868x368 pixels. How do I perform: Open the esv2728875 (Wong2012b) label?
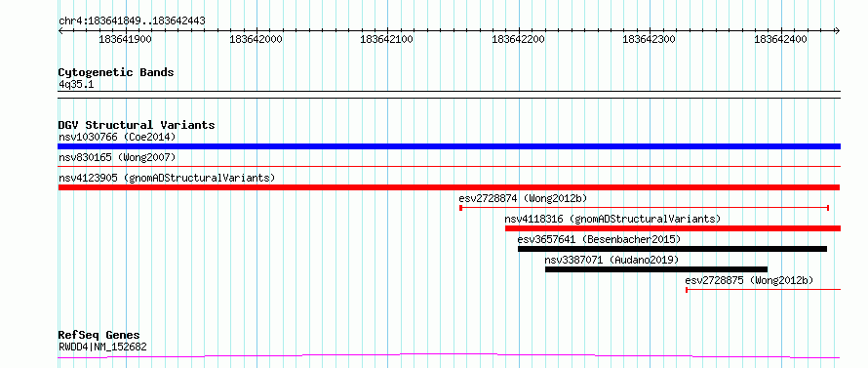750,280
